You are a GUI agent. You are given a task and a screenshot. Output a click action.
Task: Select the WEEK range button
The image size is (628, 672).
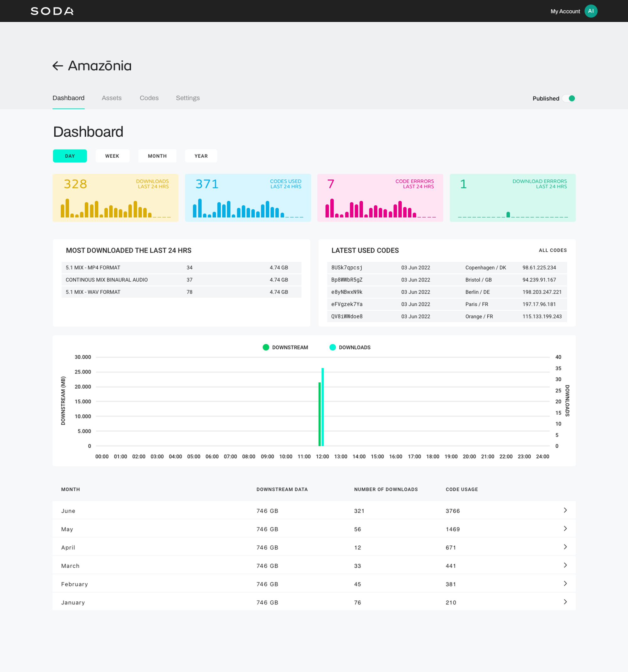pyautogui.click(x=112, y=156)
